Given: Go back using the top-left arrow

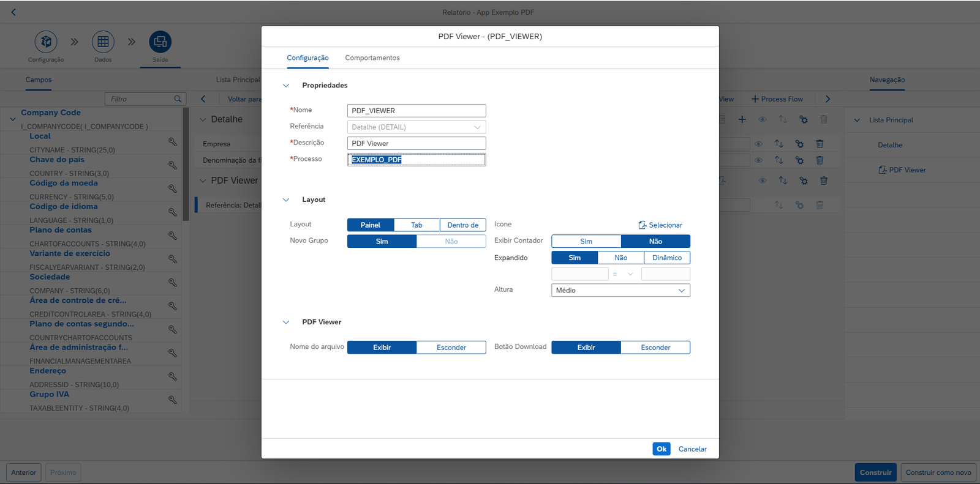Looking at the screenshot, I should [x=13, y=12].
